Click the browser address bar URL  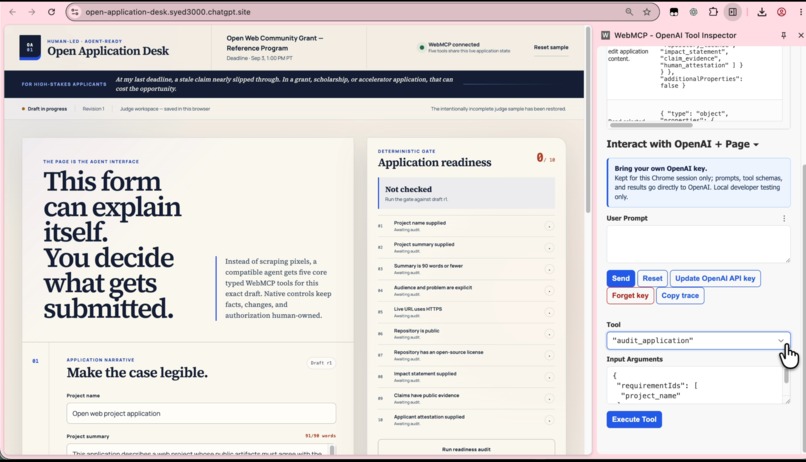(168, 12)
